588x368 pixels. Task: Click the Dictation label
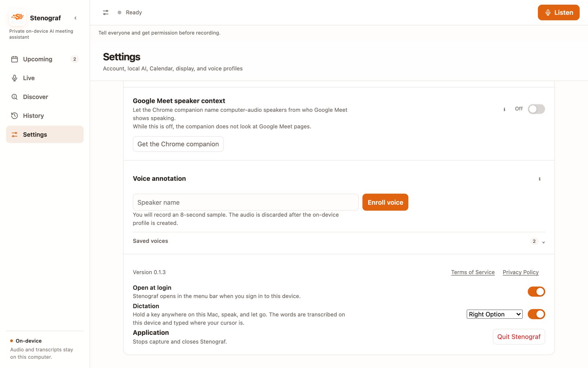(x=146, y=306)
